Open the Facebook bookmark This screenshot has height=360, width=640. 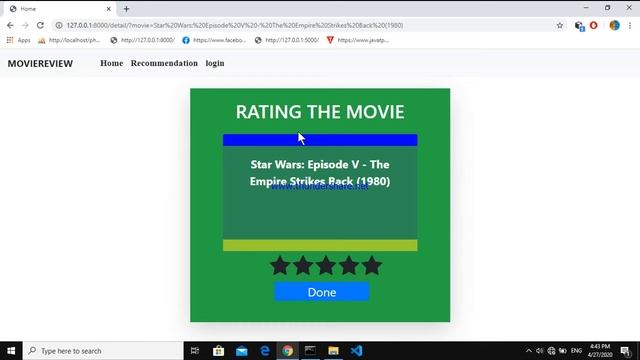coord(214,40)
